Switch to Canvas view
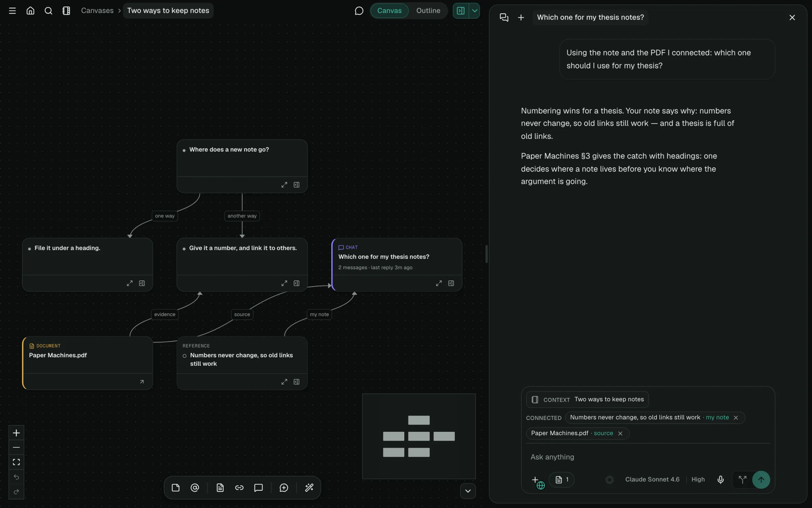Image resolution: width=812 pixels, height=508 pixels. tap(389, 10)
